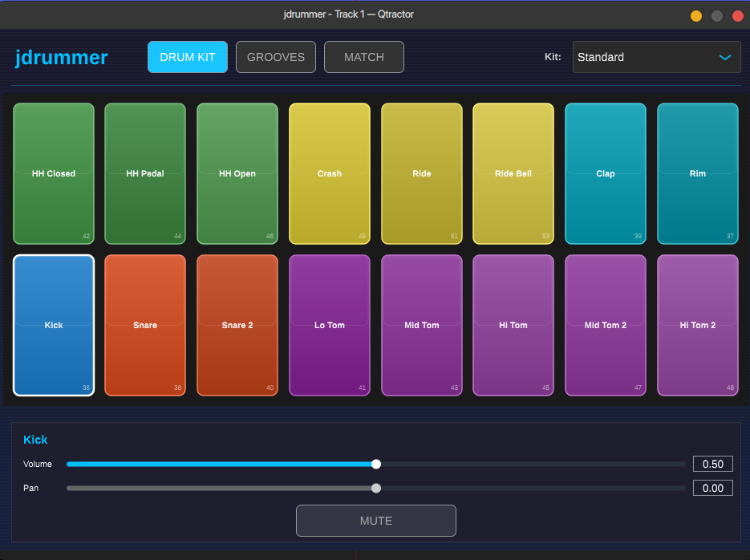Switch to the MATCH tab
Screen dimensions: 750x560
tap(363, 56)
